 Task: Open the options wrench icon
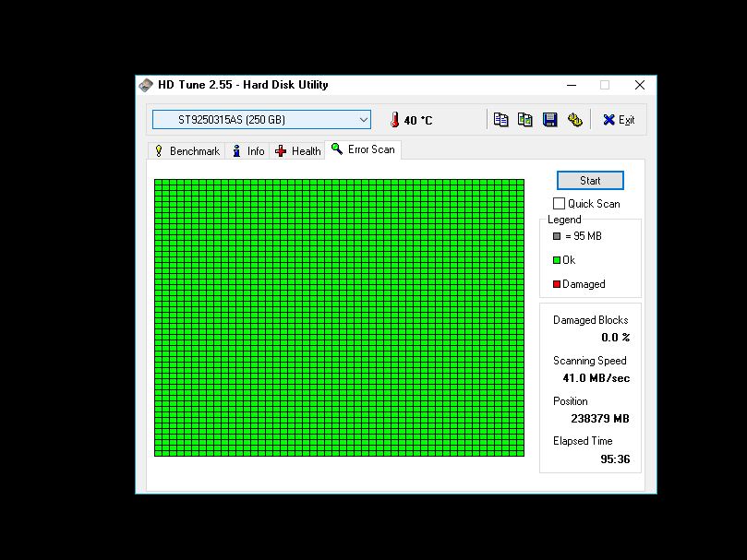pos(575,120)
